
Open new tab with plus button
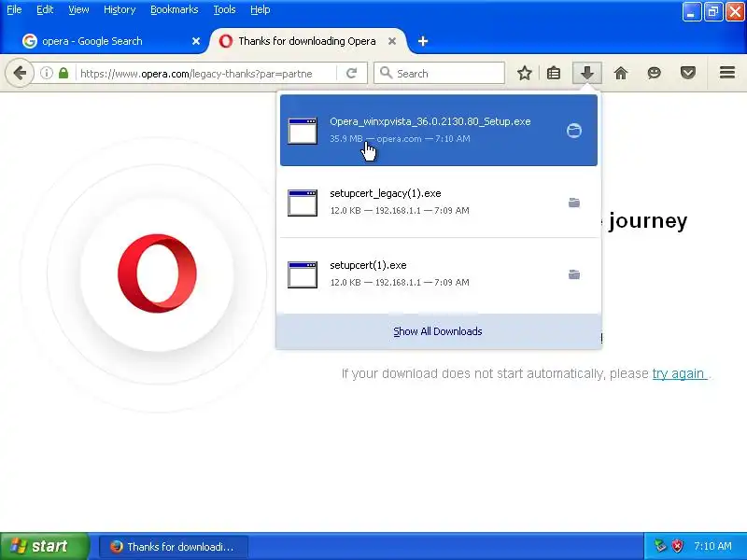coord(423,41)
